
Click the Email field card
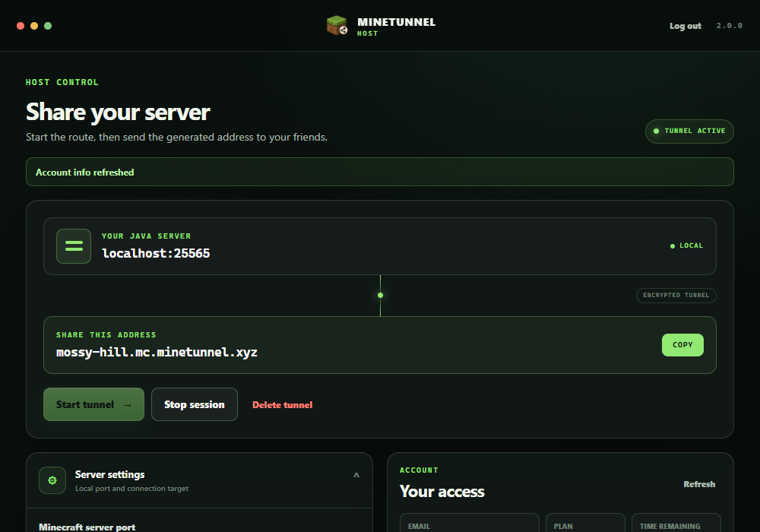pos(469,523)
